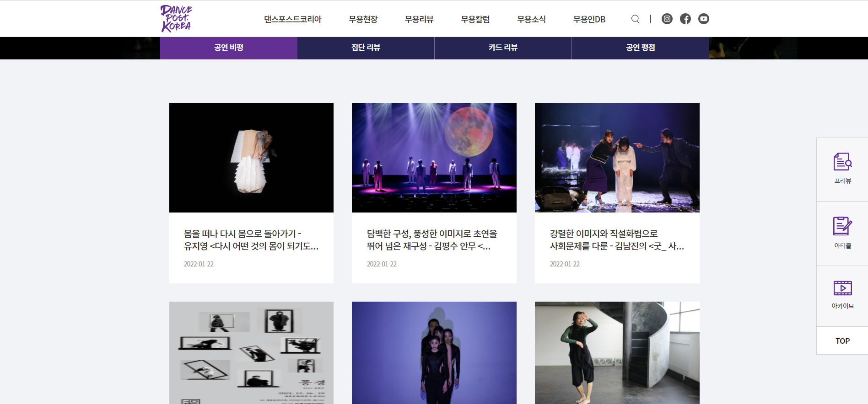Open the 무용인DB menu item
The width and height of the screenshot is (868, 404).
pyautogui.click(x=589, y=19)
